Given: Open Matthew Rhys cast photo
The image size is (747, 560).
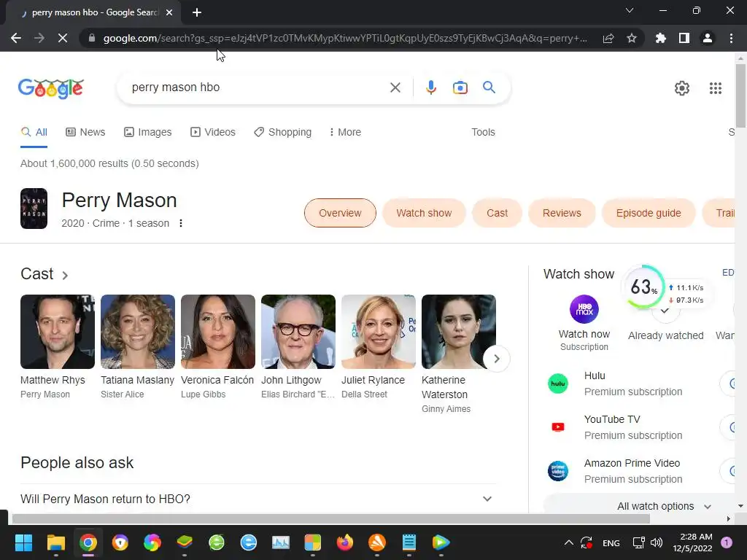Looking at the screenshot, I should pos(58,332).
